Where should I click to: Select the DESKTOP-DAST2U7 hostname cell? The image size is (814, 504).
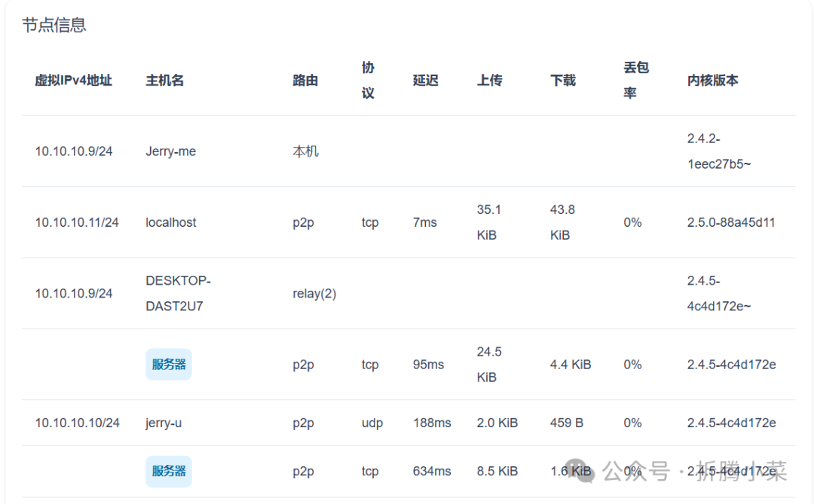[178, 293]
